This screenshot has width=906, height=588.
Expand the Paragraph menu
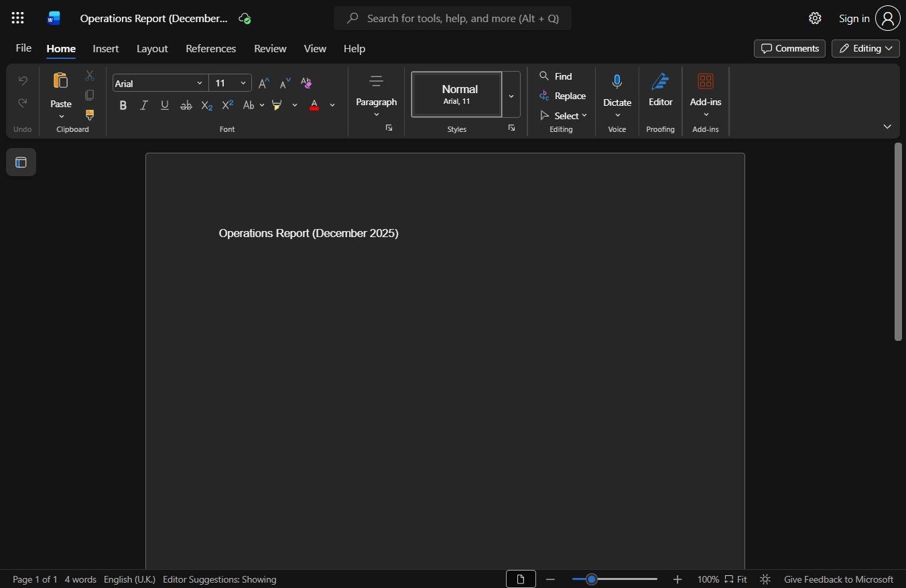377,94
